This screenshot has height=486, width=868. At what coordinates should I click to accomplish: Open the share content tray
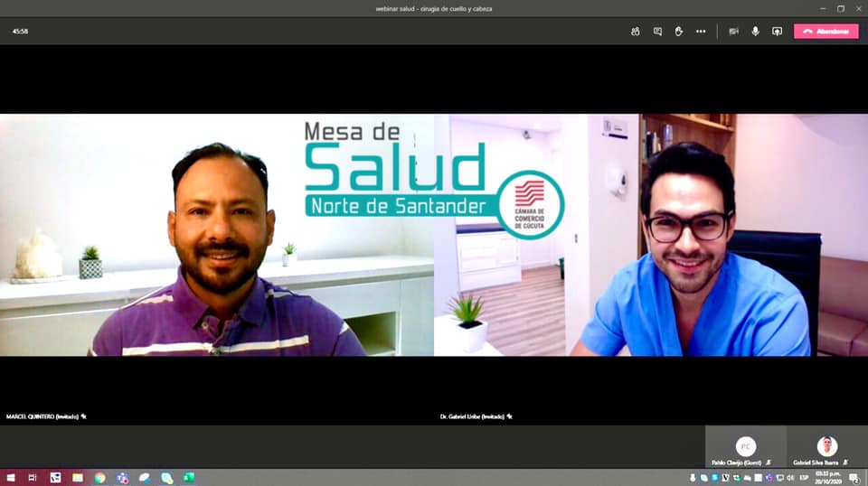click(x=778, y=32)
